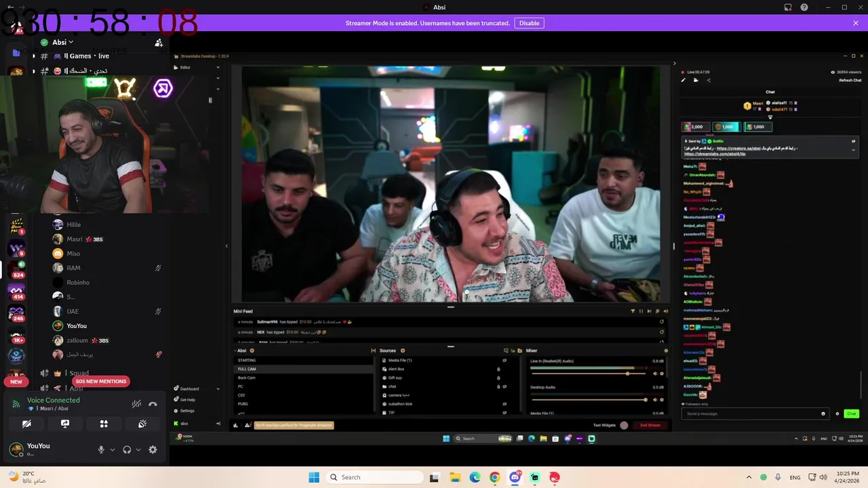
Task: Open the Streamlabs Editor menu
Action: coord(197,67)
